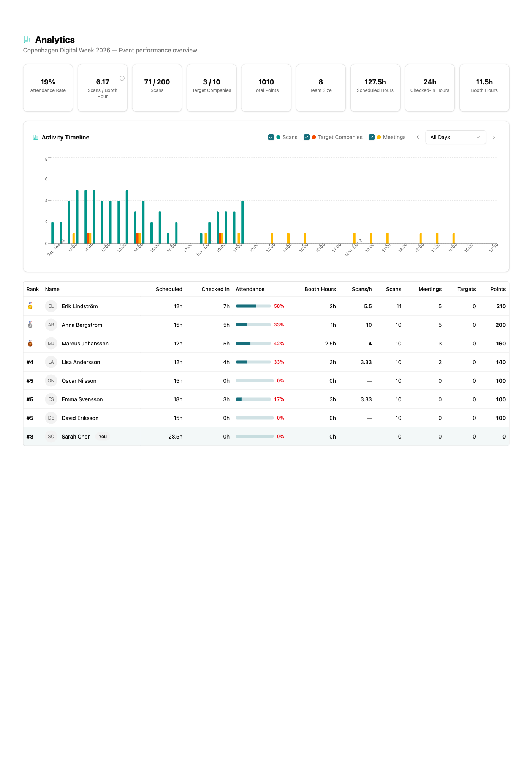Viewport: 532px width, 760px height.
Task: Click Anna Bergström's silver medal icon
Action: coord(30,325)
